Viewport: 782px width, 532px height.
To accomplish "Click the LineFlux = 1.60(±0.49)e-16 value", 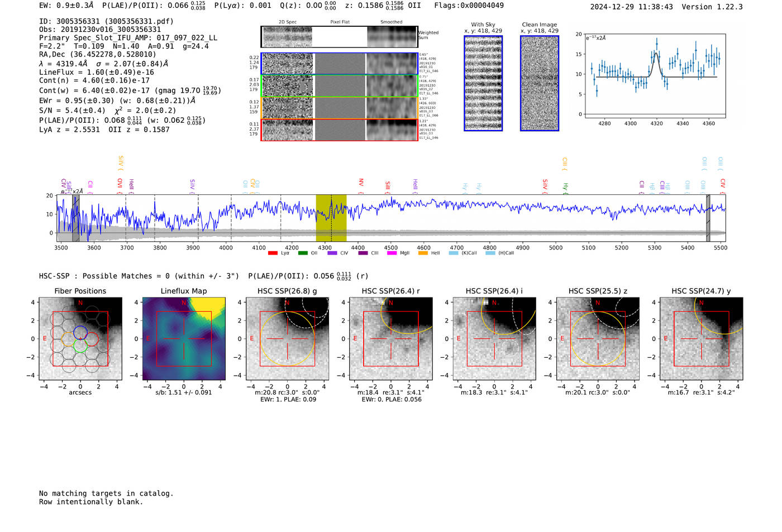I will point(97,72).
